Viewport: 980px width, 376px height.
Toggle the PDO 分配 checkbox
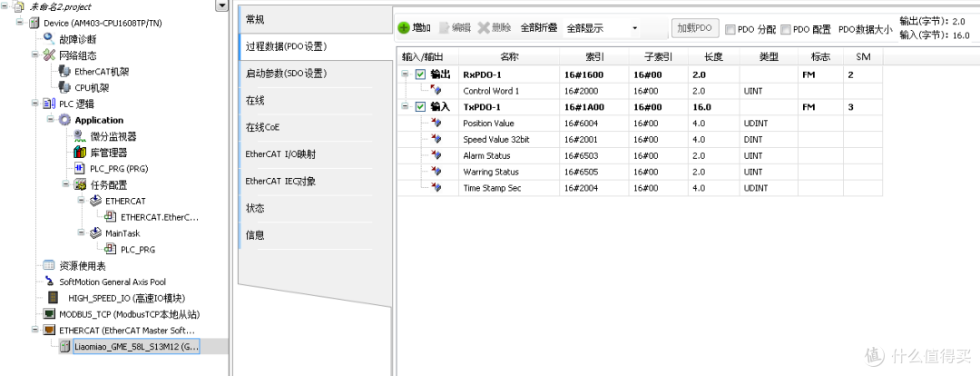[x=730, y=29]
